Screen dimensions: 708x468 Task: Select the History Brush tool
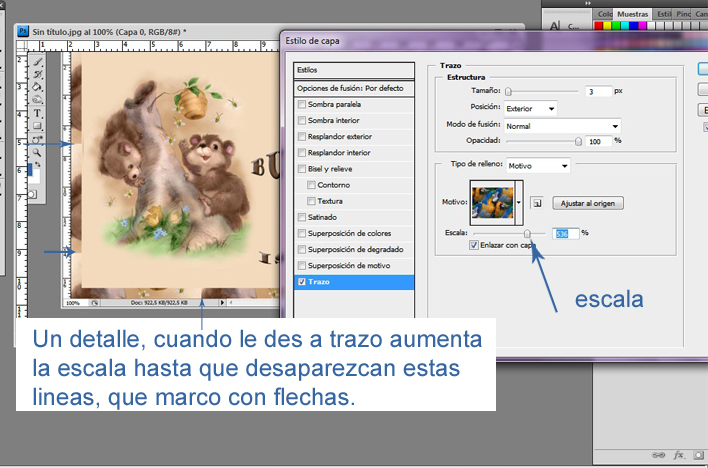(37, 75)
